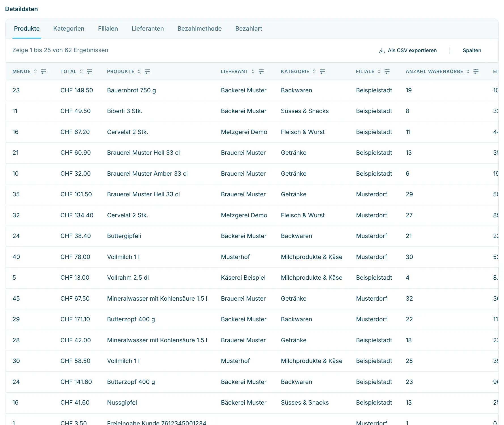Viewport: 504px width, 425px height.
Task: Sort by Menge column arrows
Action: [x=35, y=71]
